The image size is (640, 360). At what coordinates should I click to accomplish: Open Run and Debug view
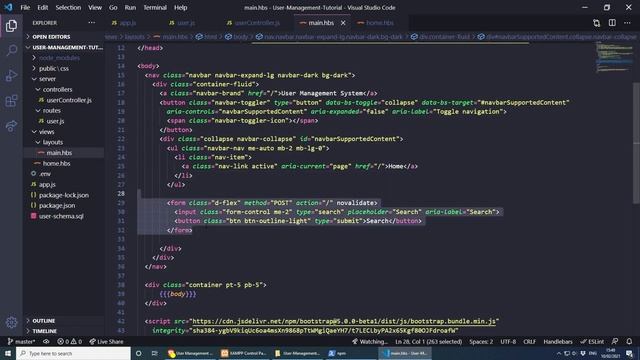coord(11,76)
